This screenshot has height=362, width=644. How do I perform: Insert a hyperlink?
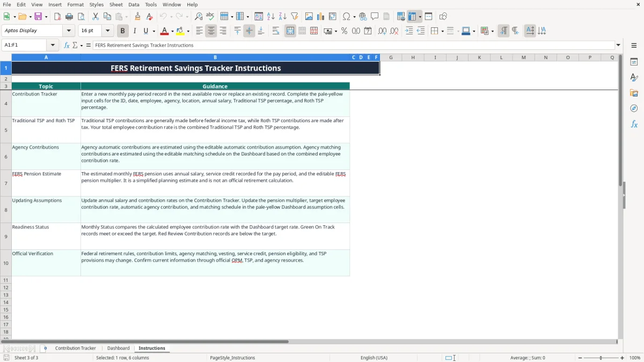pyautogui.click(x=363, y=17)
